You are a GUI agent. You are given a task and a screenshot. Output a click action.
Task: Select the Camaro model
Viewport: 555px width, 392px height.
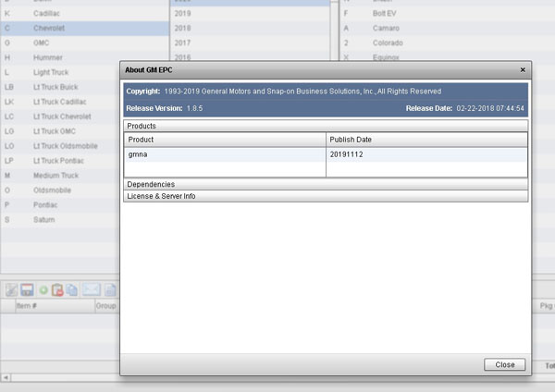[x=447, y=28]
